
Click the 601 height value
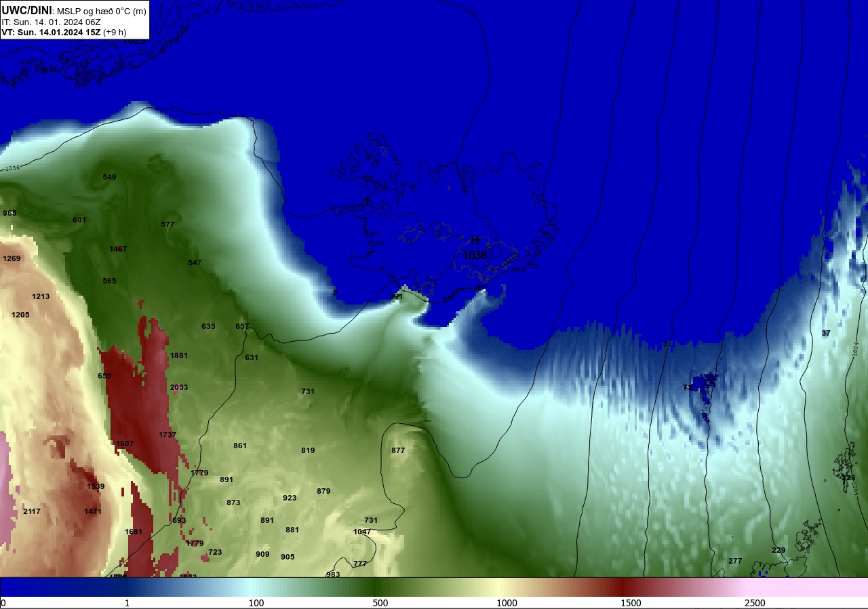(79, 220)
